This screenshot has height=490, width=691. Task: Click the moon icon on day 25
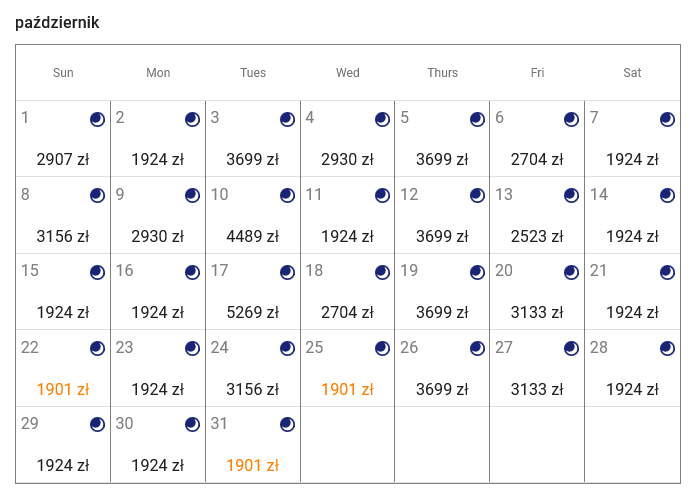[x=382, y=349]
